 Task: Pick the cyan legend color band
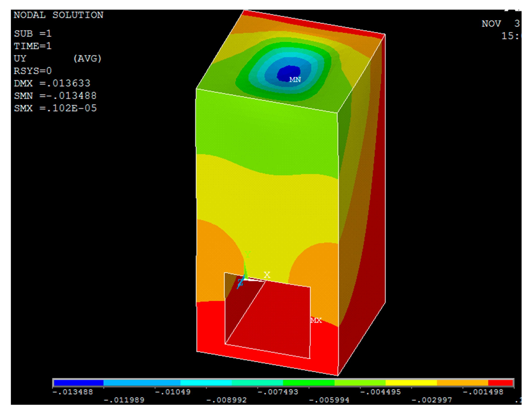tap(206, 383)
